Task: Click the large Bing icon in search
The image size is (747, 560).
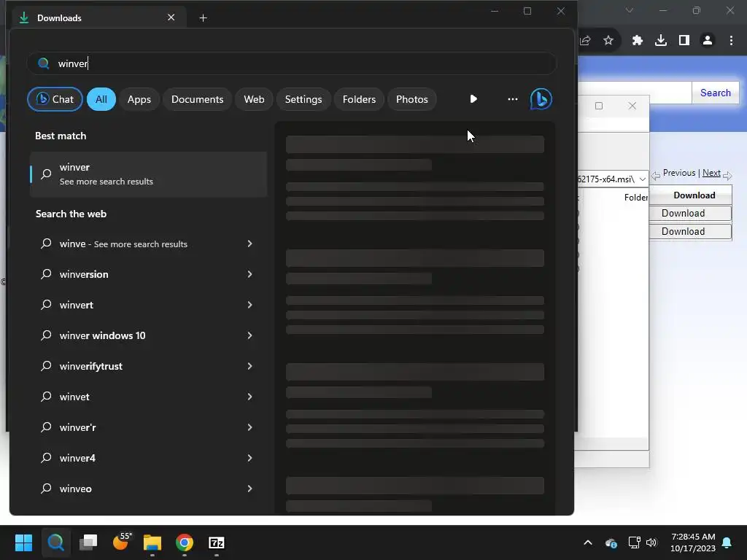Action: (541, 99)
